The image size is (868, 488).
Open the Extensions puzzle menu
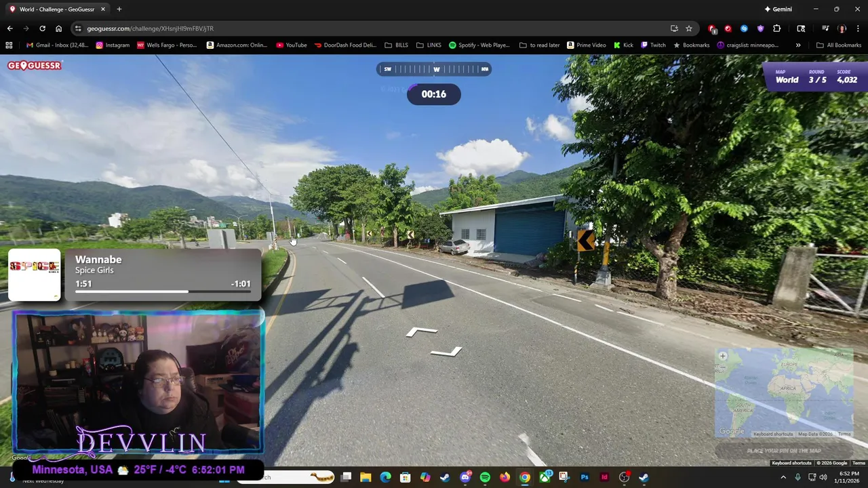pyautogui.click(x=777, y=28)
